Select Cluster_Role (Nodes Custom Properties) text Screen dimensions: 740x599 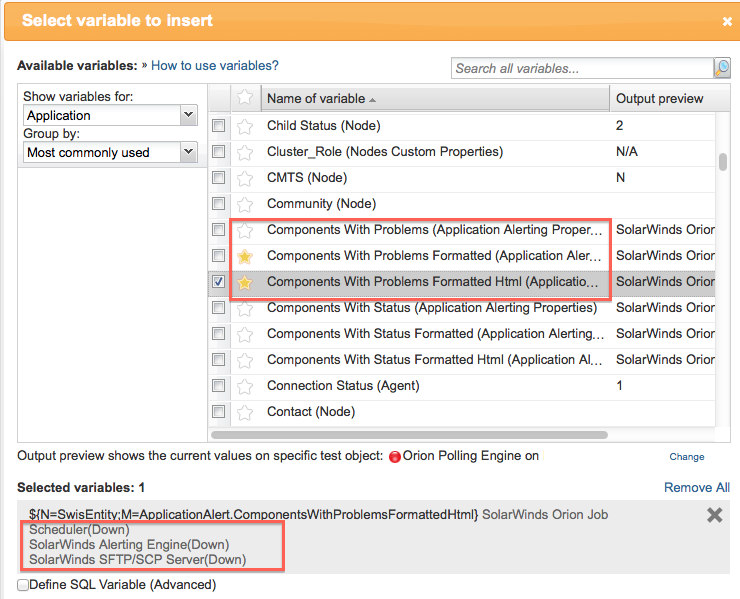[385, 152]
